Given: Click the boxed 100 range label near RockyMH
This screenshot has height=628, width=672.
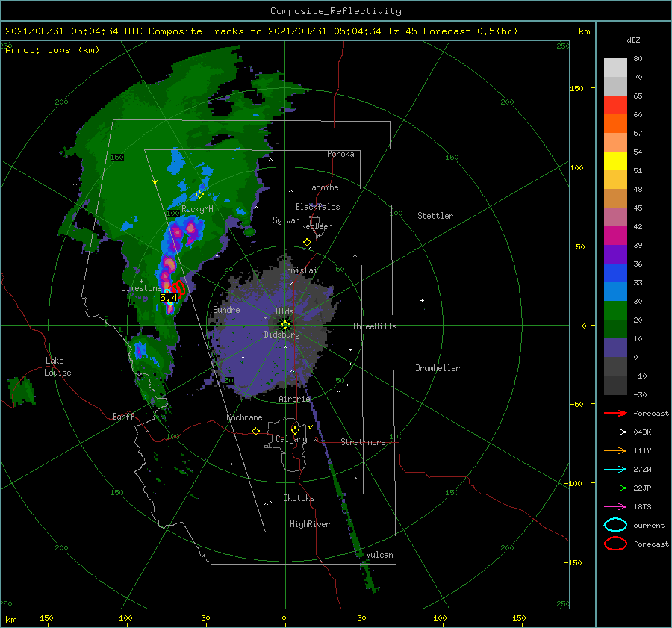Looking at the screenshot, I should pos(172,213).
